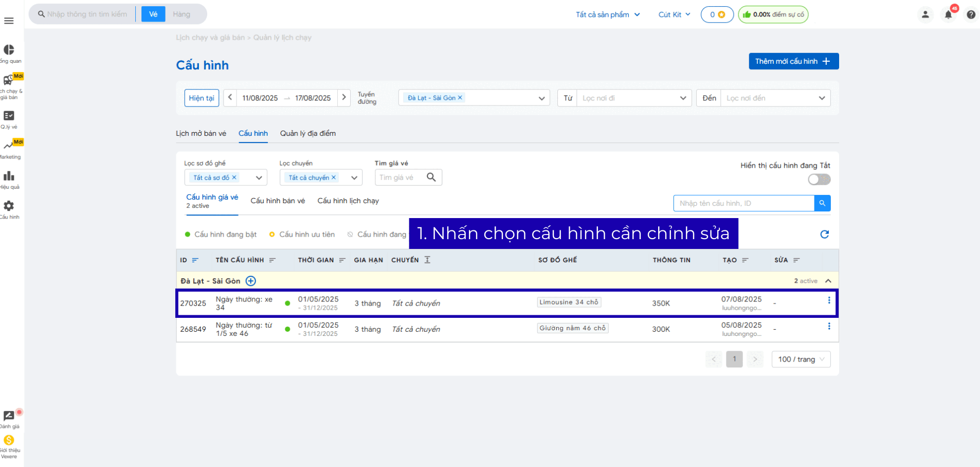The width and height of the screenshot is (980, 467).
Task: Open the help question mark icon
Action: (971, 14)
